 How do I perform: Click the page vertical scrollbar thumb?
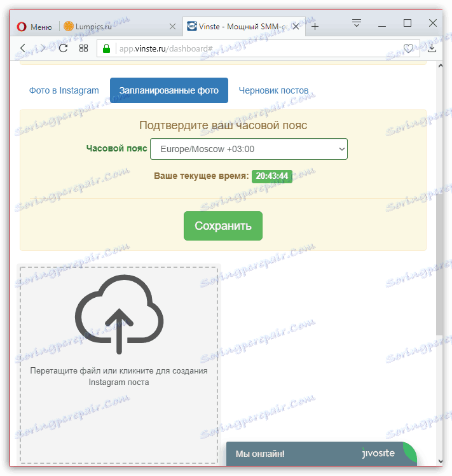(x=439, y=264)
